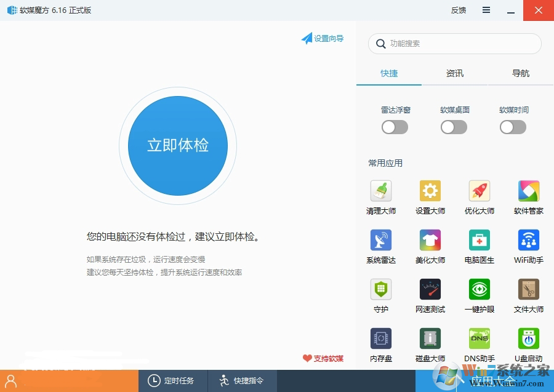This screenshot has height=392, width=554.
Task: Turn on 软媒时间 clock switch
Action: tap(513, 127)
